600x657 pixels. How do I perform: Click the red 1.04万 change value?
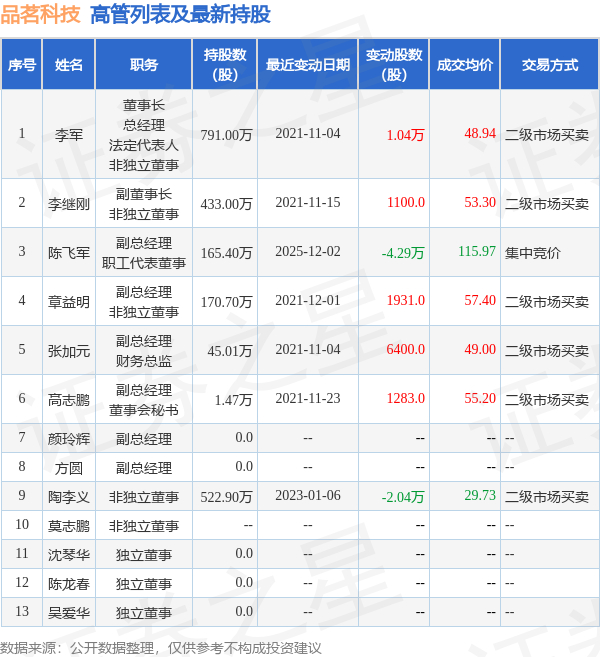point(405,135)
